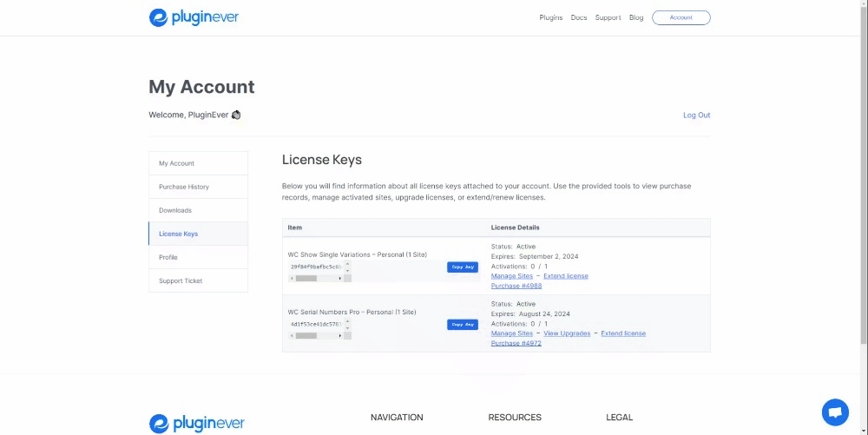868x435 pixels.
Task: Open the Blog in the top navigation
Action: point(636,17)
